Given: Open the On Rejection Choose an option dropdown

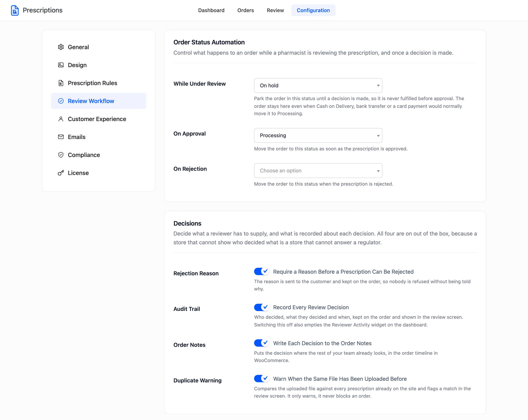Looking at the screenshot, I should pyautogui.click(x=318, y=171).
